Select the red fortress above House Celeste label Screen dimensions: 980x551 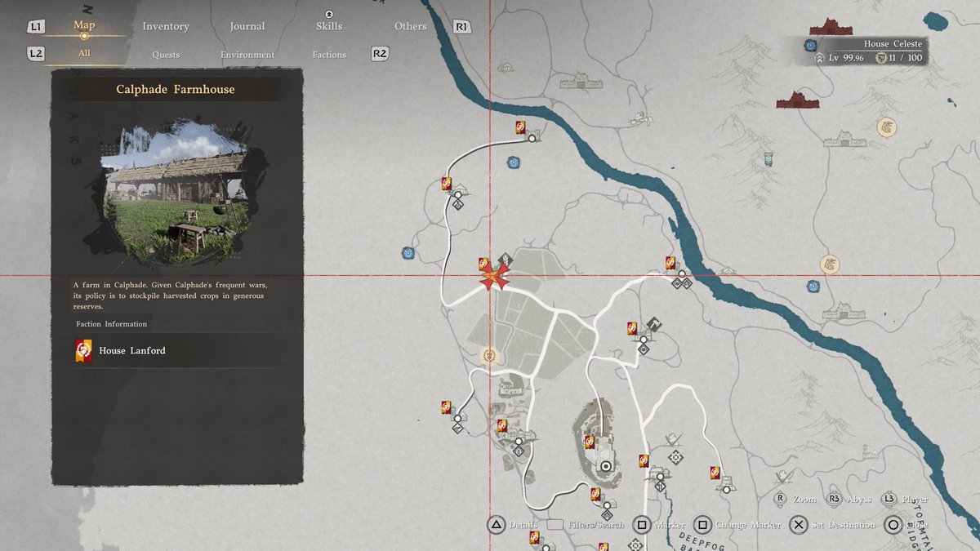tap(831, 27)
